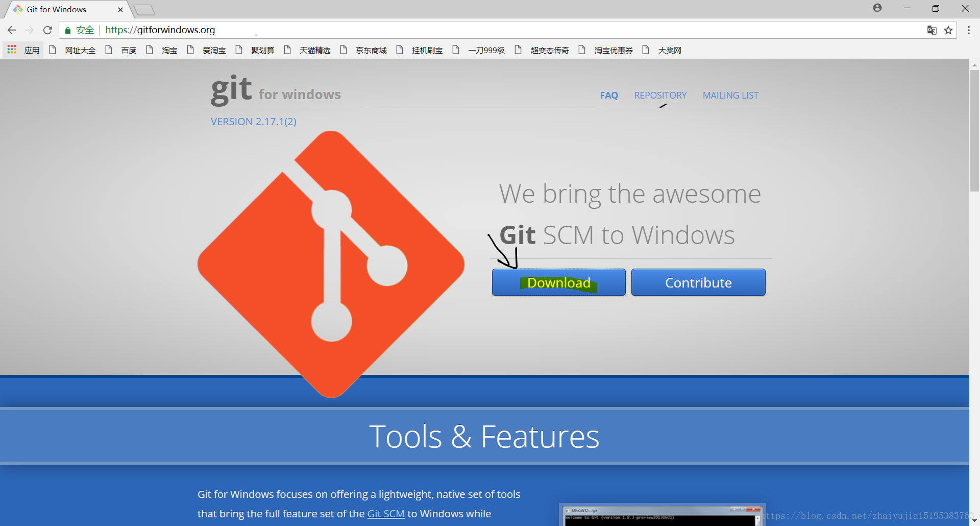Click the blue Contribute button
Screen dimensions: 980x526
pos(698,282)
